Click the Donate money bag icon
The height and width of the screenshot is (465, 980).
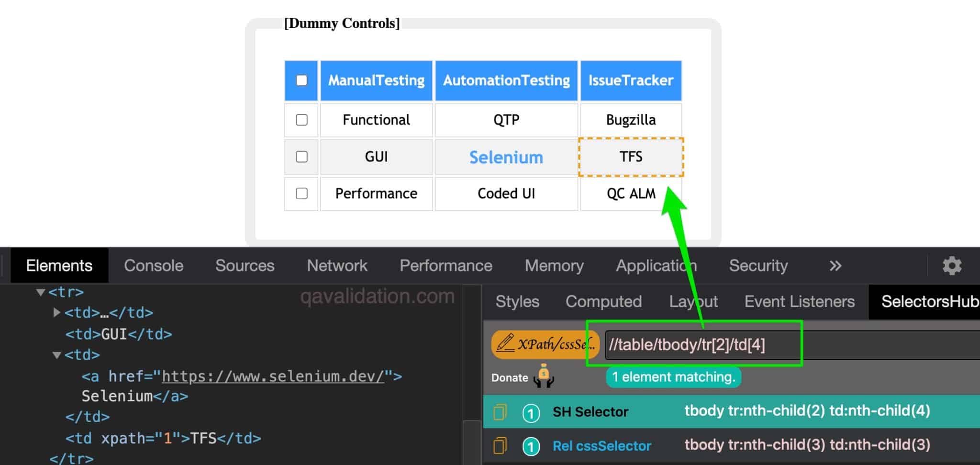click(544, 376)
